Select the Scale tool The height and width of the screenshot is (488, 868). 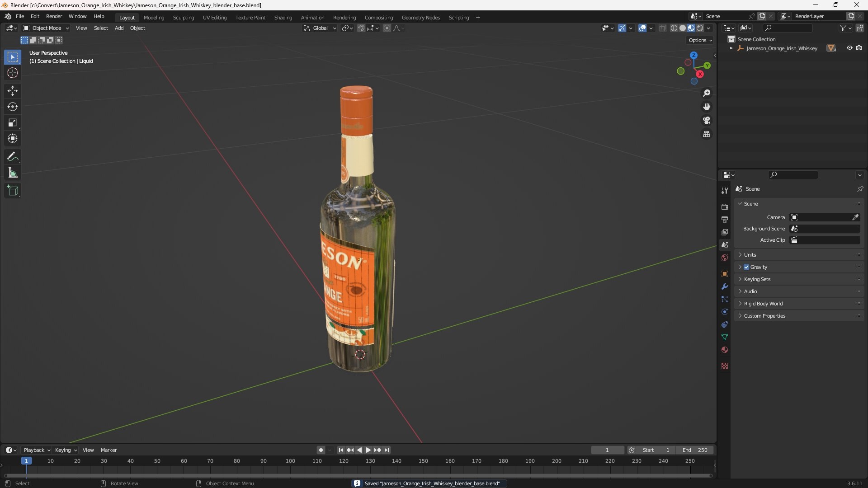pyautogui.click(x=13, y=122)
